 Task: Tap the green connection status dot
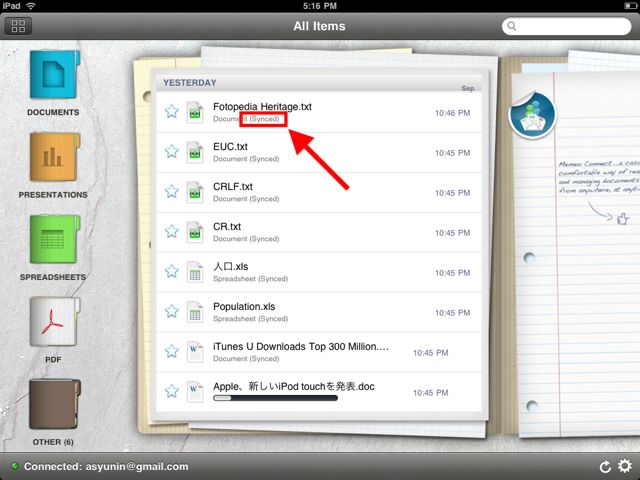(15, 466)
